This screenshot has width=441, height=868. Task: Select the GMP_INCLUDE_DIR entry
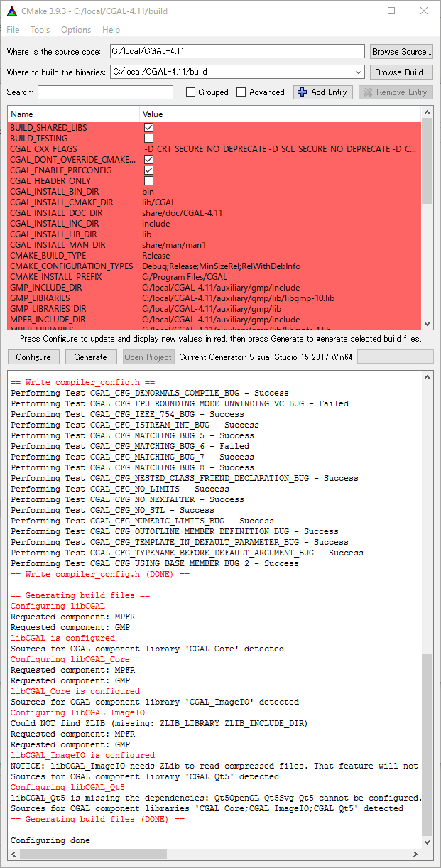[214, 288]
